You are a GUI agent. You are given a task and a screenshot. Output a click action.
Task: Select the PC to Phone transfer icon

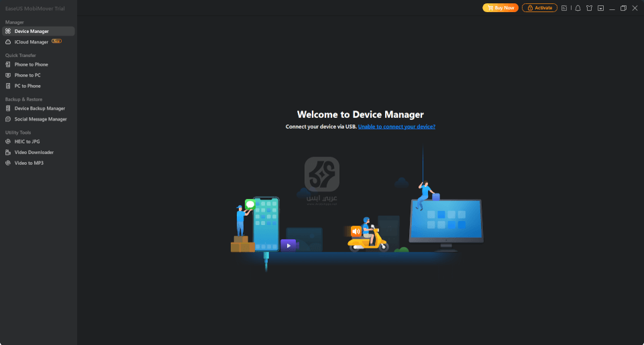[x=8, y=86]
